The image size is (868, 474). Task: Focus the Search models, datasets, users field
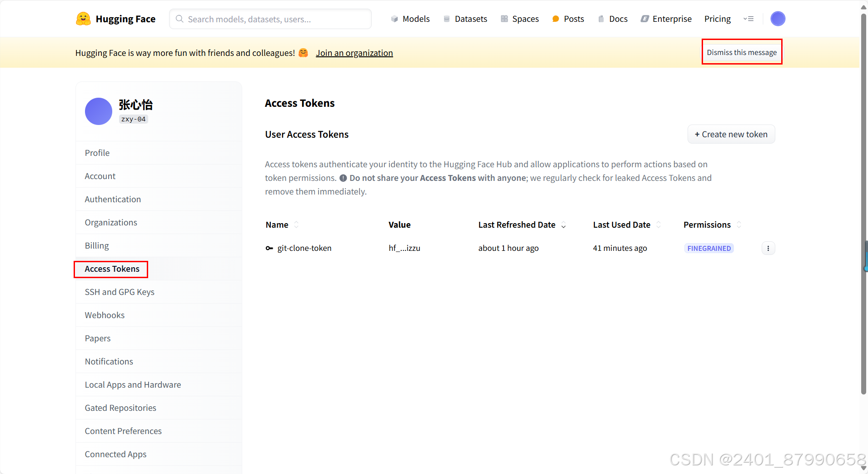pos(270,19)
